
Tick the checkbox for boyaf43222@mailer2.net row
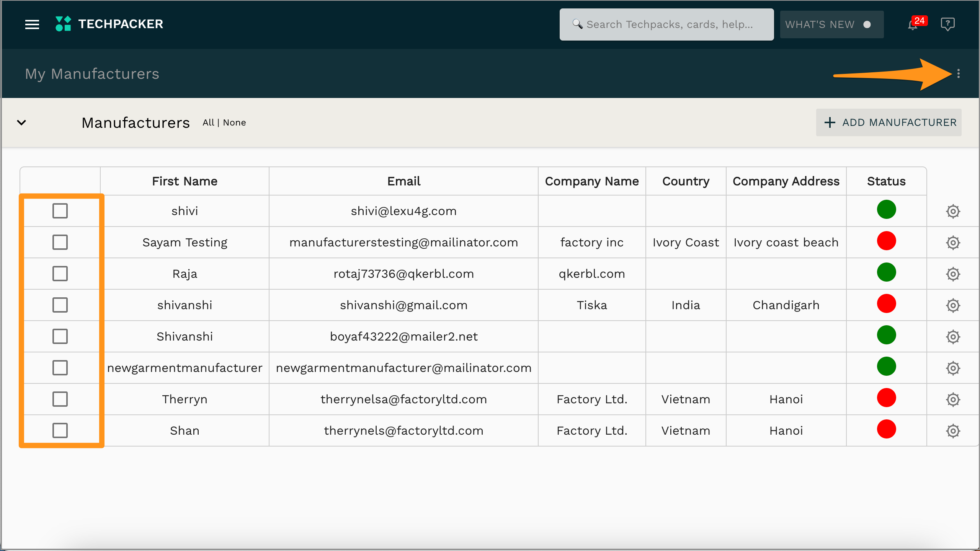(x=60, y=336)
